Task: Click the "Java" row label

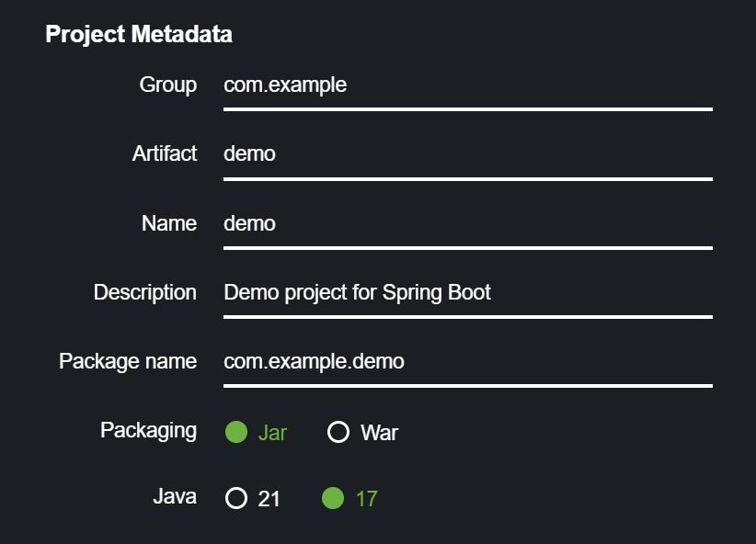Action: [175, 497]
